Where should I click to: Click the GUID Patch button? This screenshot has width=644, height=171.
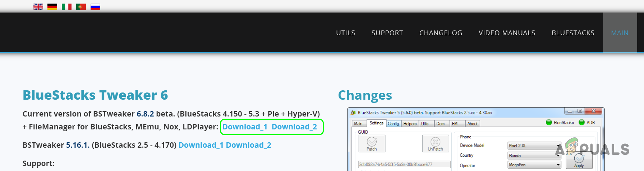click(372, 144)
